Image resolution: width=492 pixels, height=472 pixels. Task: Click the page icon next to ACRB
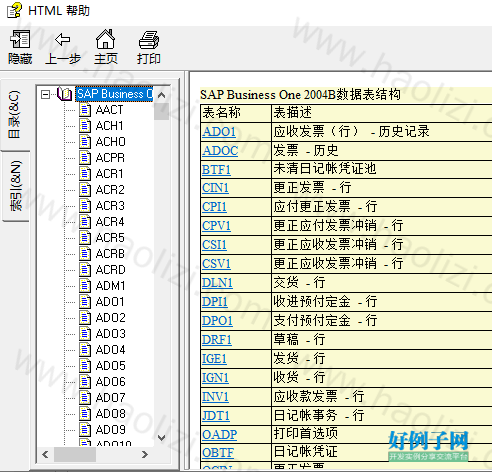pyautogui.click(x=85, y=254)
